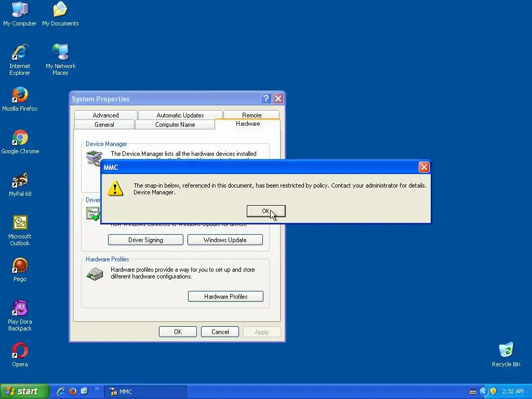Click the MMC taskbar button
The image size is (532, 399).
pos(145,392)
